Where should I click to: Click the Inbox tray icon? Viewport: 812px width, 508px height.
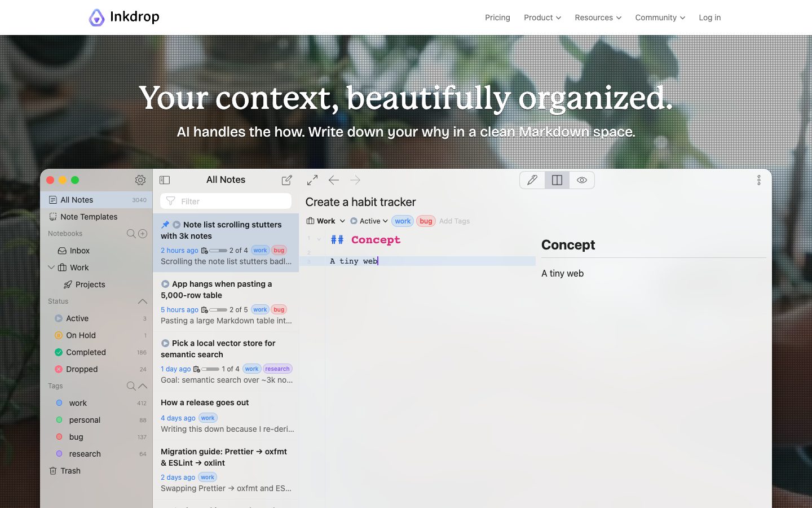tap(62, 251)
